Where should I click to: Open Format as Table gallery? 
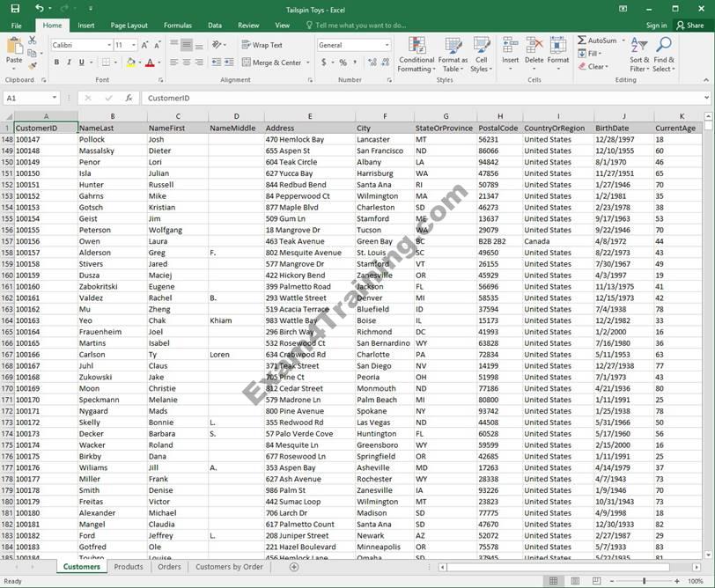[453, 53]
